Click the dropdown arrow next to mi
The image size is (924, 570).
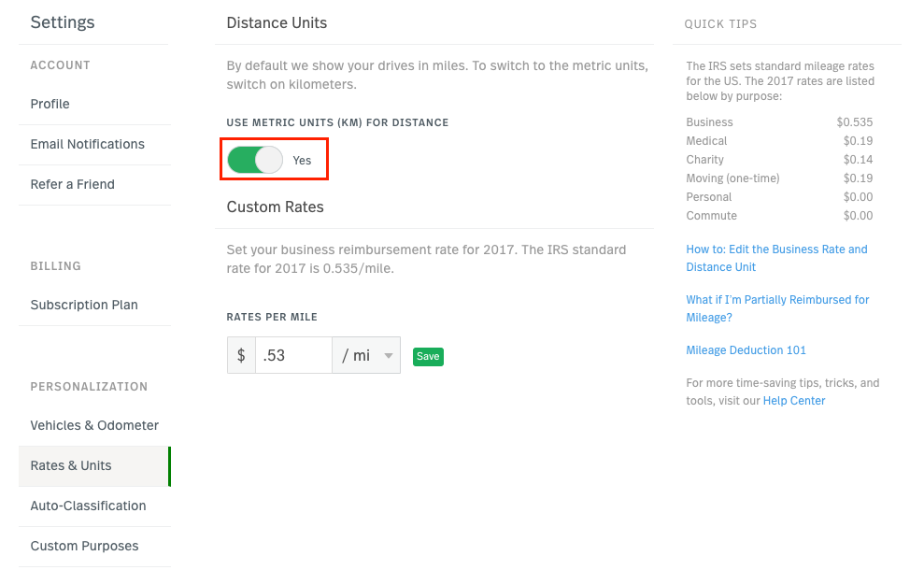pyautogui.click(x=389, y=355)
